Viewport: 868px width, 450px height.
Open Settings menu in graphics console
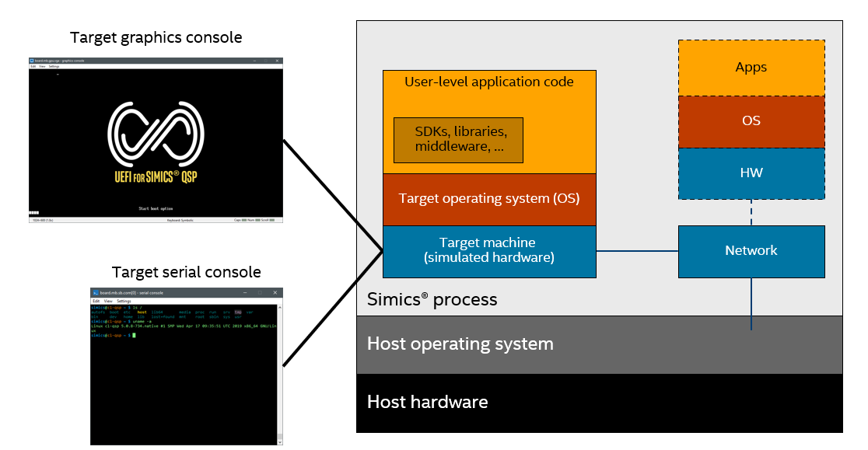[x=54, y=66]
